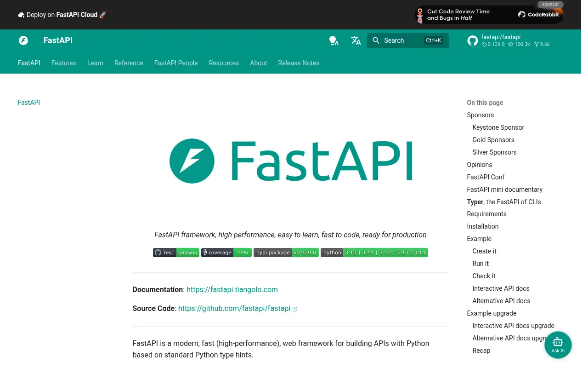Go to Recap in table of contents
Screen dimensions: 588x368
click(481, 351)
